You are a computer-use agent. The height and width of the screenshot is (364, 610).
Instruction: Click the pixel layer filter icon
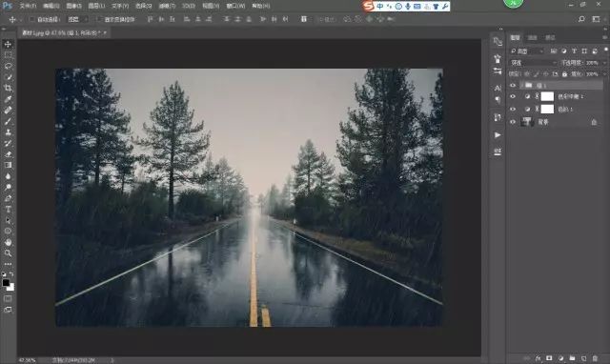pyautogui.click(x=554, y=51)
